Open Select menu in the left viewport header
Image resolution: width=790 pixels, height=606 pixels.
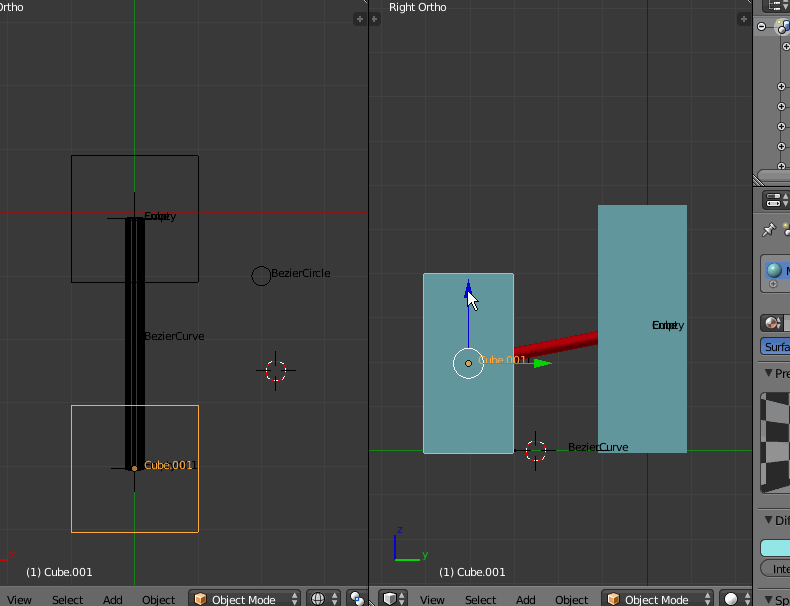click(68, 599)
